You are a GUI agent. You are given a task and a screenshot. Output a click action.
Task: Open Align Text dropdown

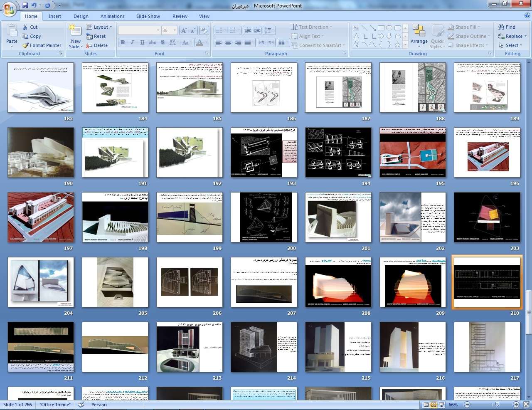[308, 36]
